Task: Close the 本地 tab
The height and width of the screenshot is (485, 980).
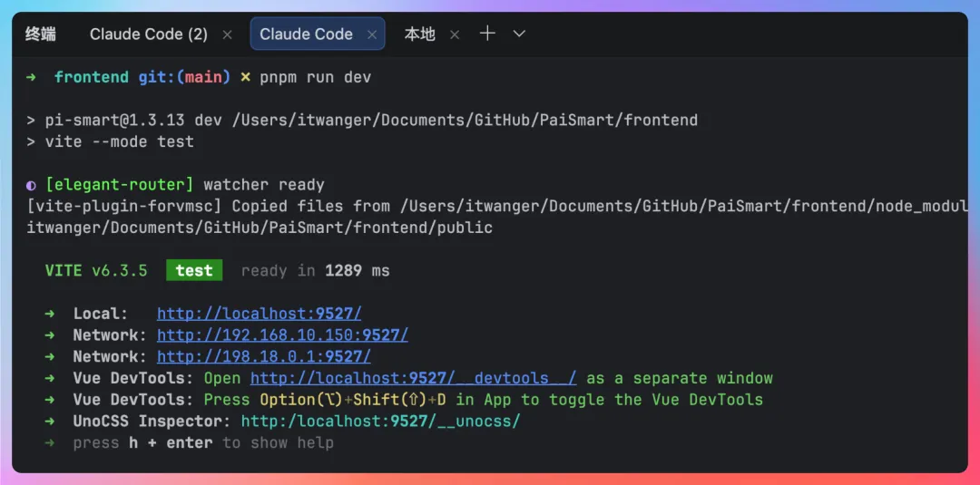Action: click(x=455, y=35)
